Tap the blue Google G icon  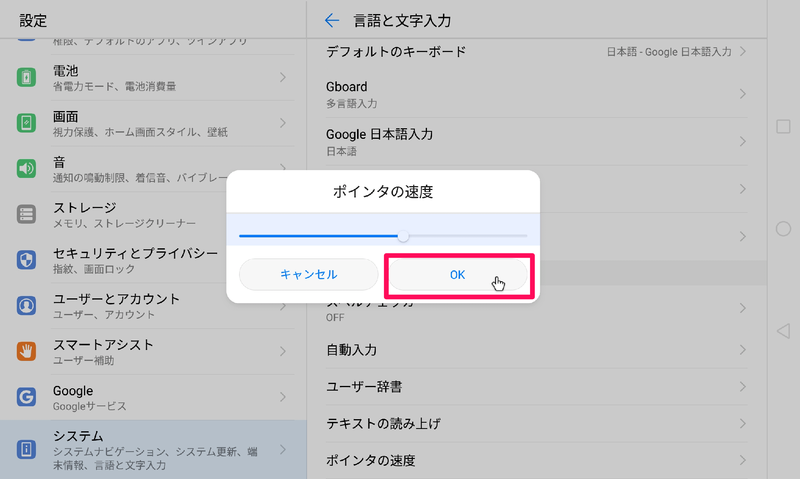(x=26, y=397)
